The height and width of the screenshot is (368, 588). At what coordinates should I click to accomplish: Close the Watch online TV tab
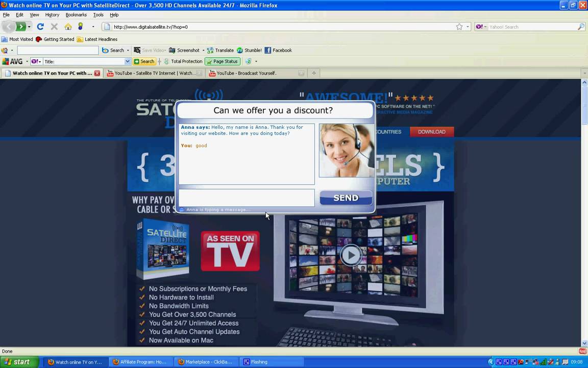97,73
